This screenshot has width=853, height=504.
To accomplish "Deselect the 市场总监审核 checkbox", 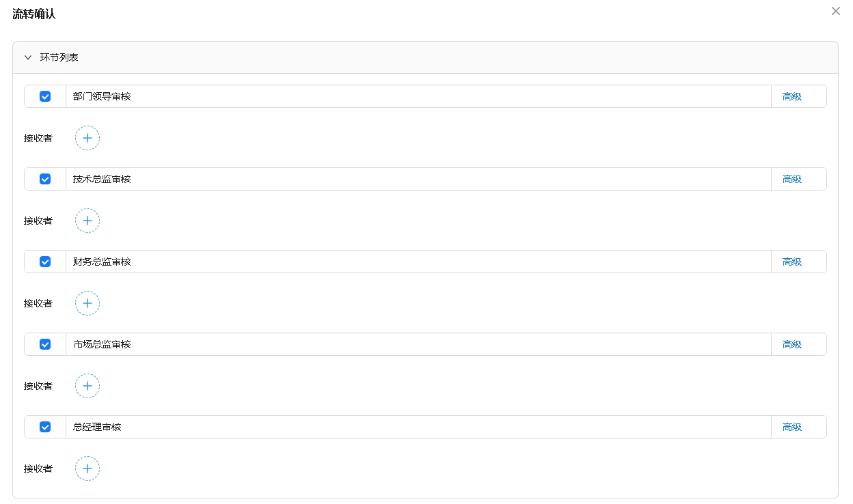I will pos(45,344).
